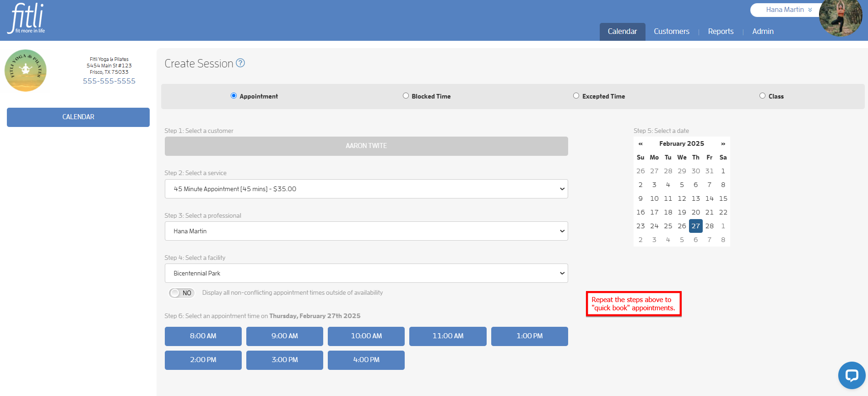The height and width of the screenshot is (396, 868).
Task: Select February 16 in the date picker
Action: 640,212
